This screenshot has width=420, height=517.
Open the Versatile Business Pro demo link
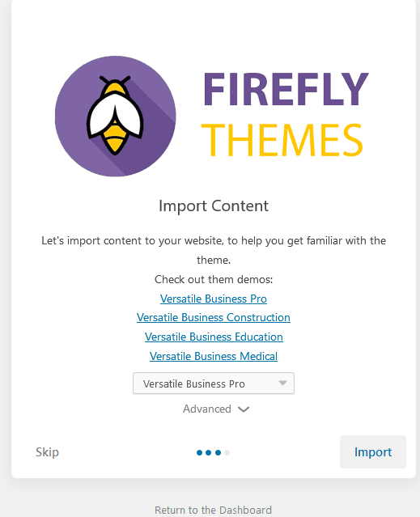point(214,299)
